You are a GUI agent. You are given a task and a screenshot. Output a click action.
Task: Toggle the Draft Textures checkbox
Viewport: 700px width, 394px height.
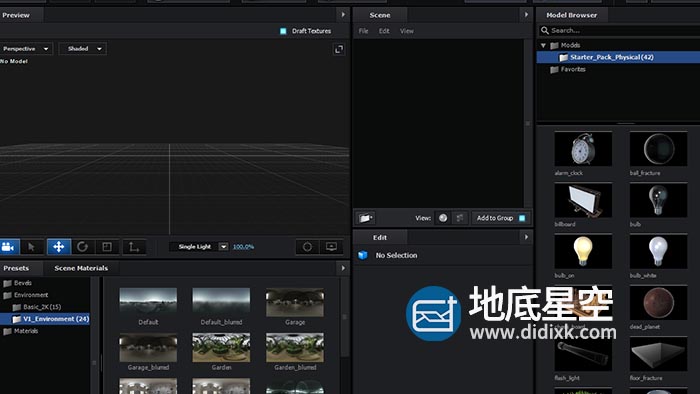[x=283, y=31]
